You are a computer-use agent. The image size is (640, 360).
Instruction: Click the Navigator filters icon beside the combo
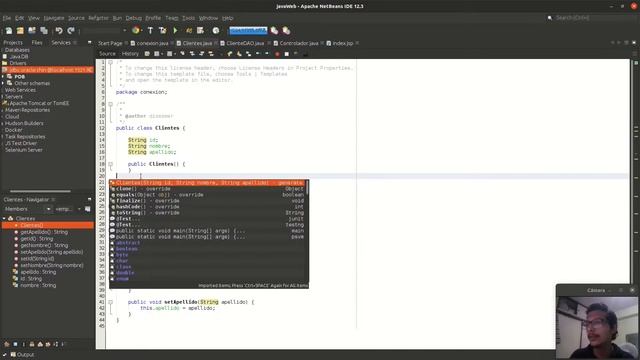point(87,209)
